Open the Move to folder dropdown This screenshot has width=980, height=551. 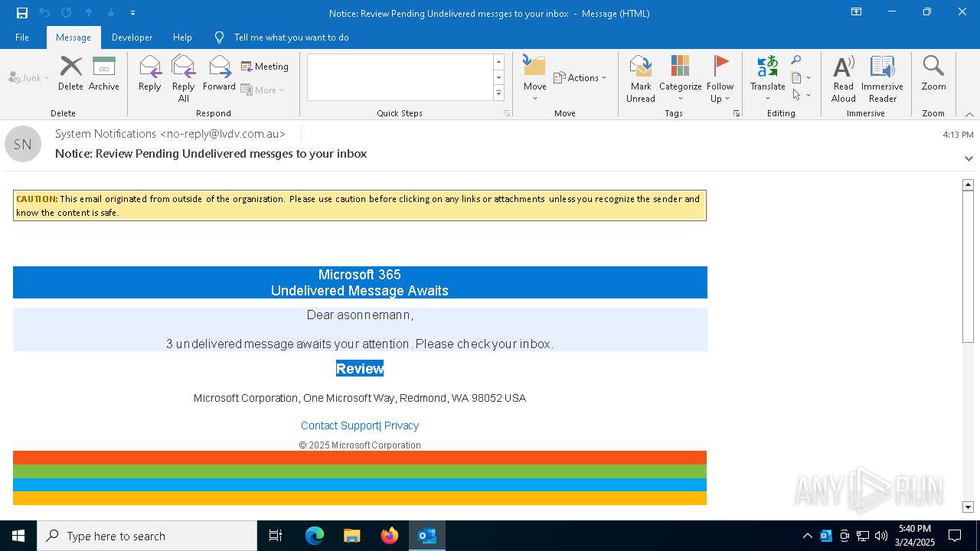[x=535, y=79]
